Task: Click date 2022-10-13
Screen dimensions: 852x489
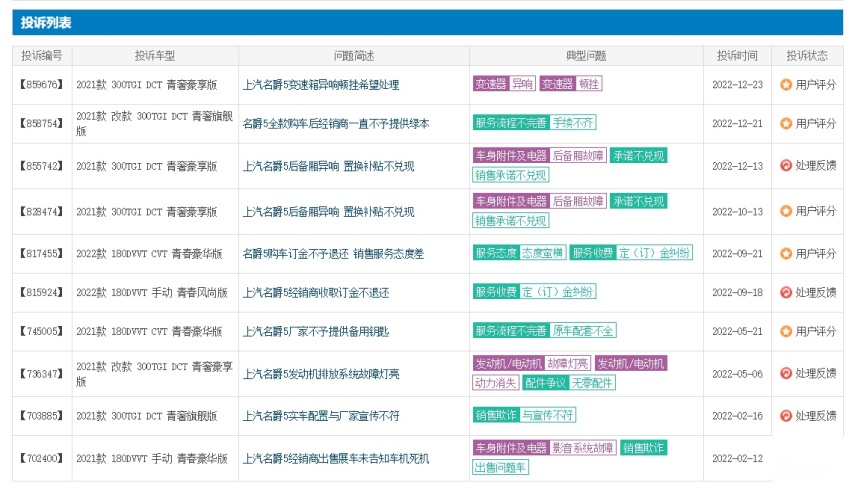Action: point(737,211)
